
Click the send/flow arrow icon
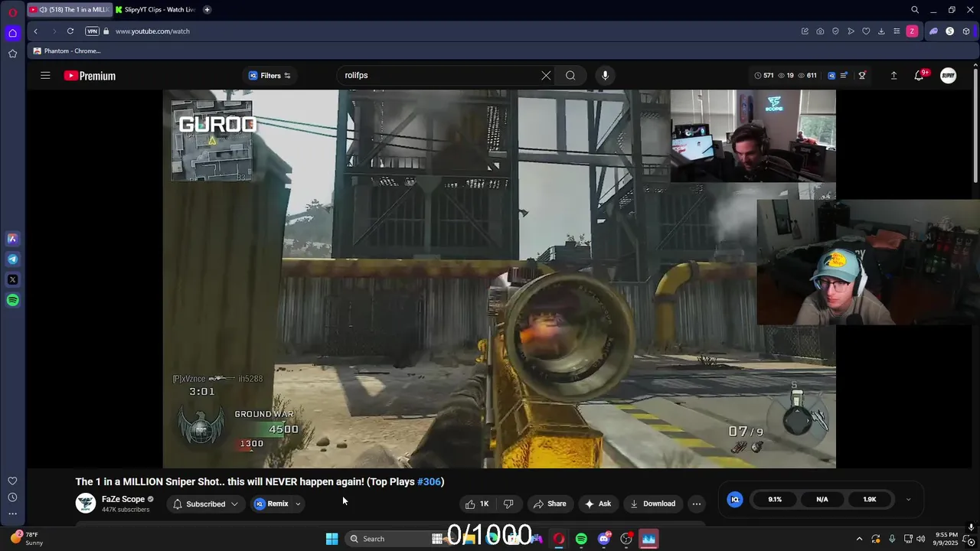(851, 31)
